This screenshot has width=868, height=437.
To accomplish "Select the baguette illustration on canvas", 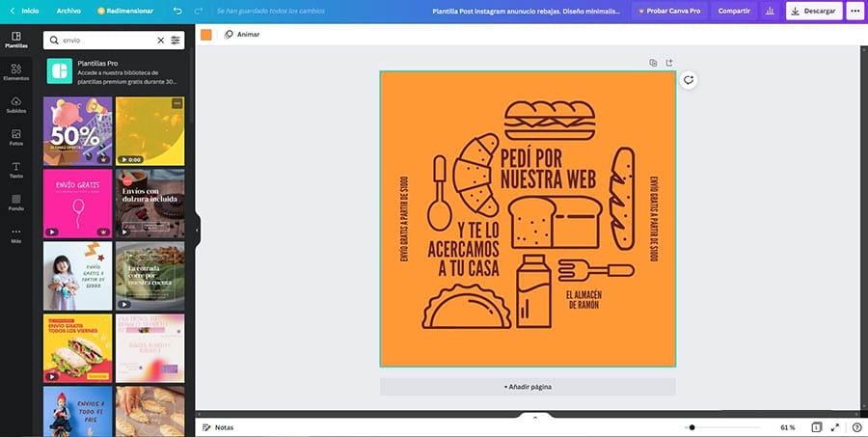I will pos(624,199).
